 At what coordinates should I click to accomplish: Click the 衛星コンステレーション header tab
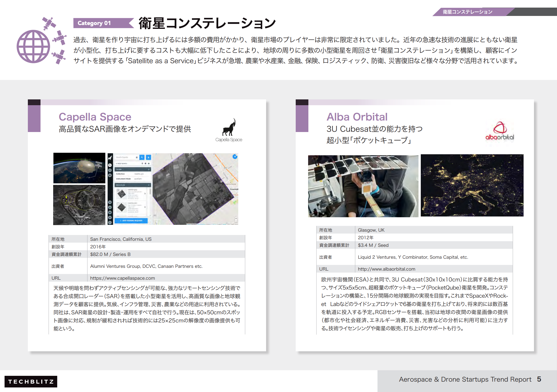coord(467,12)
